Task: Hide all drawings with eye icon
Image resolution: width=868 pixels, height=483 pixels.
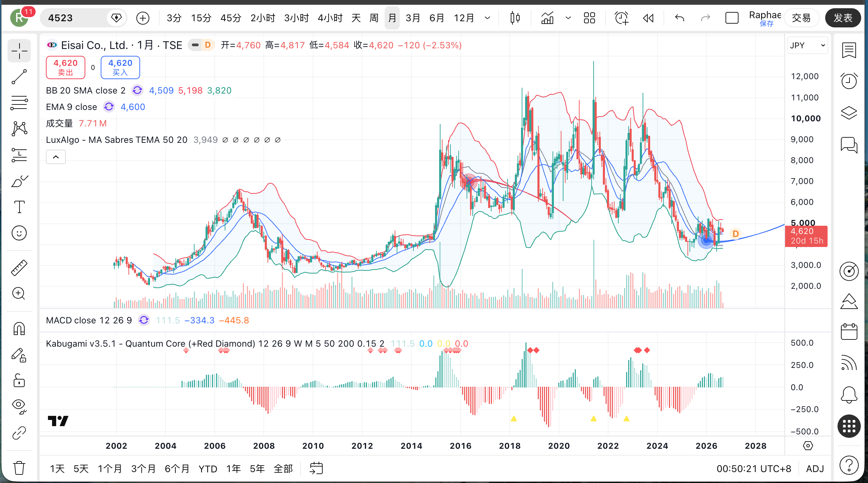Action: pyautogui.click(x=19, y=407)
